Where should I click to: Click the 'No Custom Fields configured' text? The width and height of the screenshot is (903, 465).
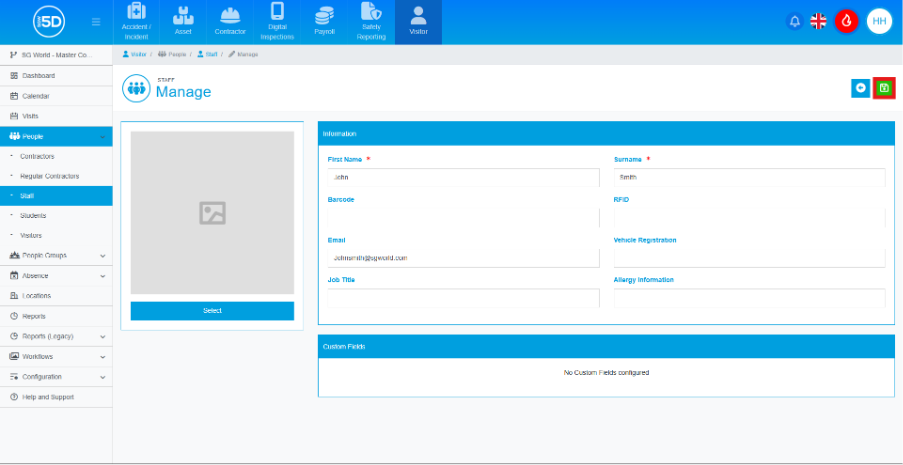[x=606, y=373]
